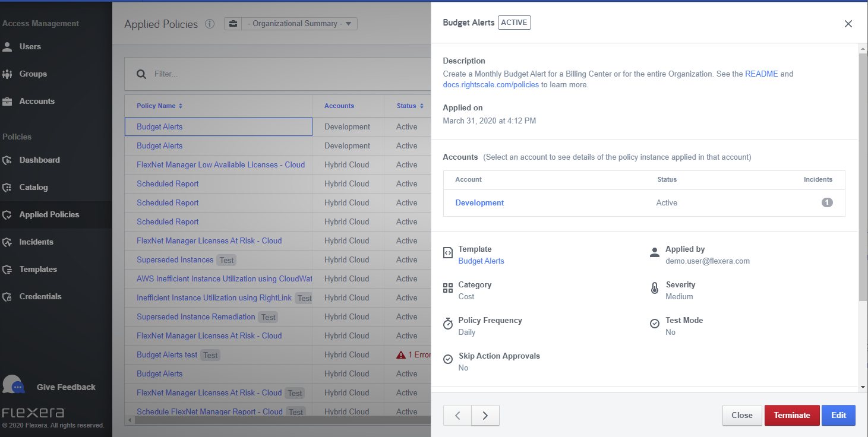Click the Flexera logo
868x437 pixels.
click(x=33, y=413)
